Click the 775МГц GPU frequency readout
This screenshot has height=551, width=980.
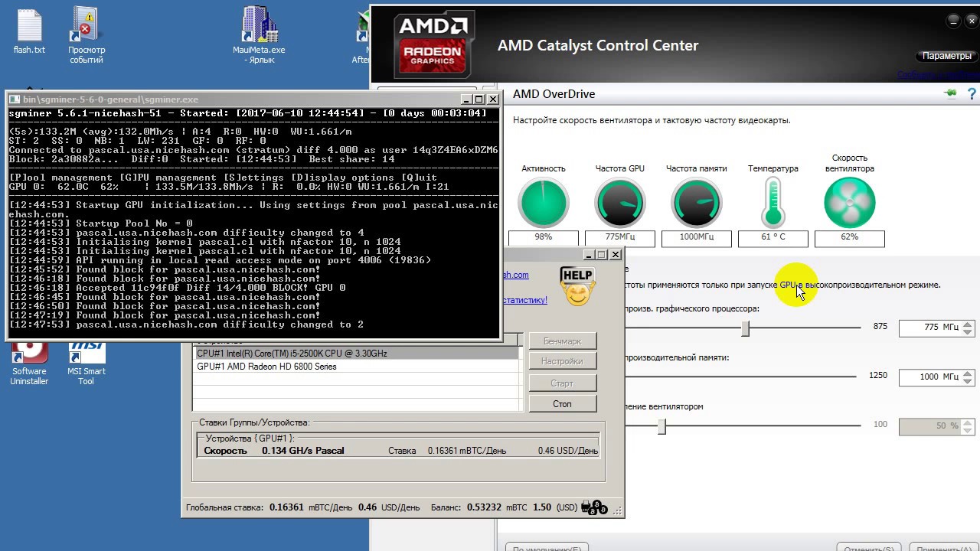pos(619,237)
